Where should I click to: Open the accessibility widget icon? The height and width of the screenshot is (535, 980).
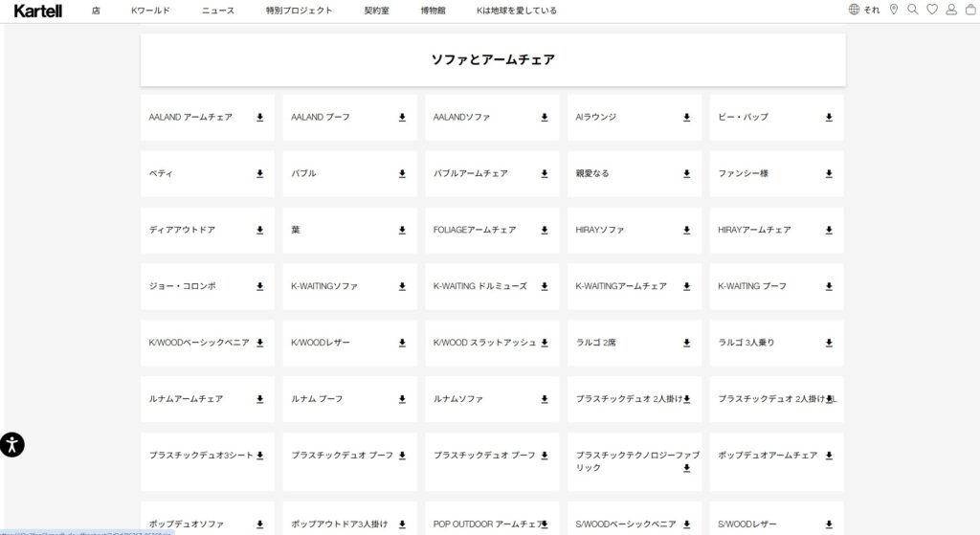click(12, 444)
